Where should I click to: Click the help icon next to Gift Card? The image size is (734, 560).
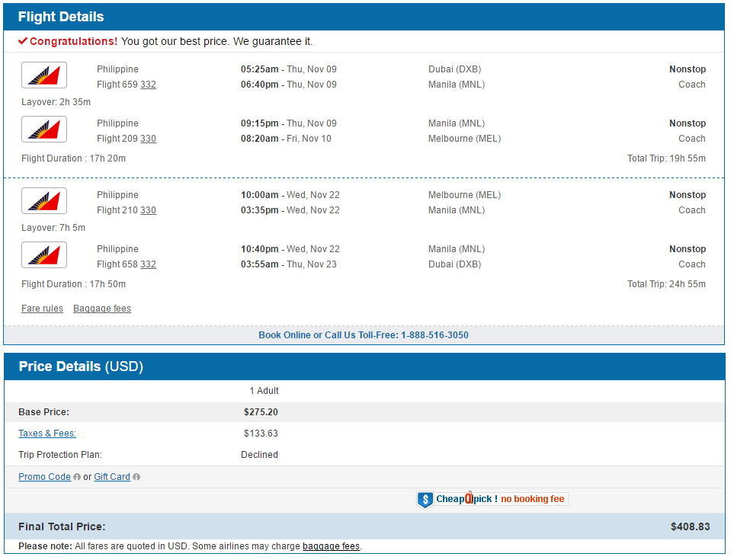pos(136,477)
